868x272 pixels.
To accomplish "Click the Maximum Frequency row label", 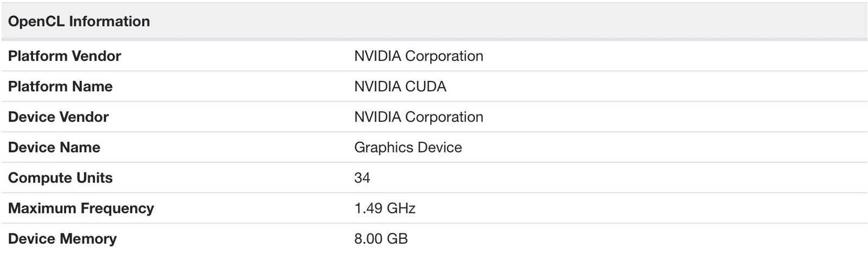I will [x=81, y=208].
